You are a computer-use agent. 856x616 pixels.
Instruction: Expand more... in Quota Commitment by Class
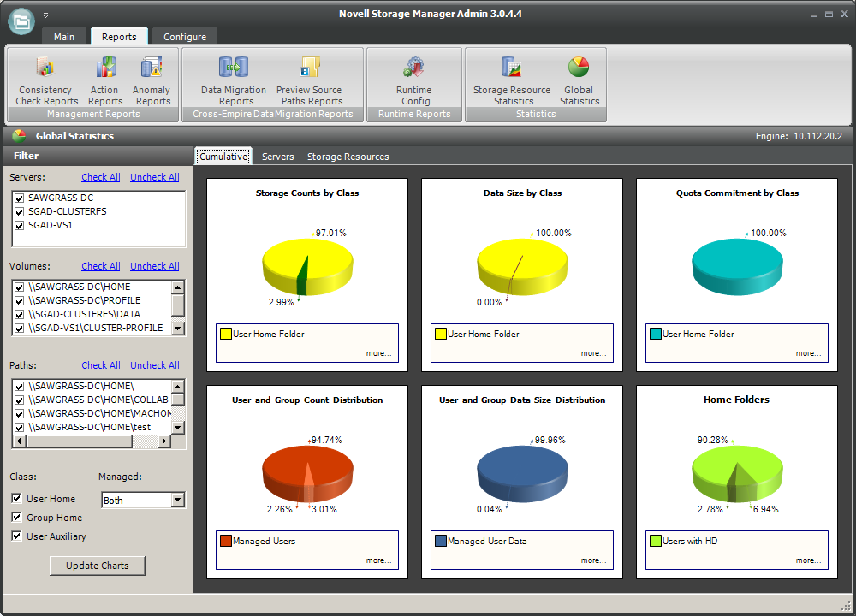coord(809,353)
